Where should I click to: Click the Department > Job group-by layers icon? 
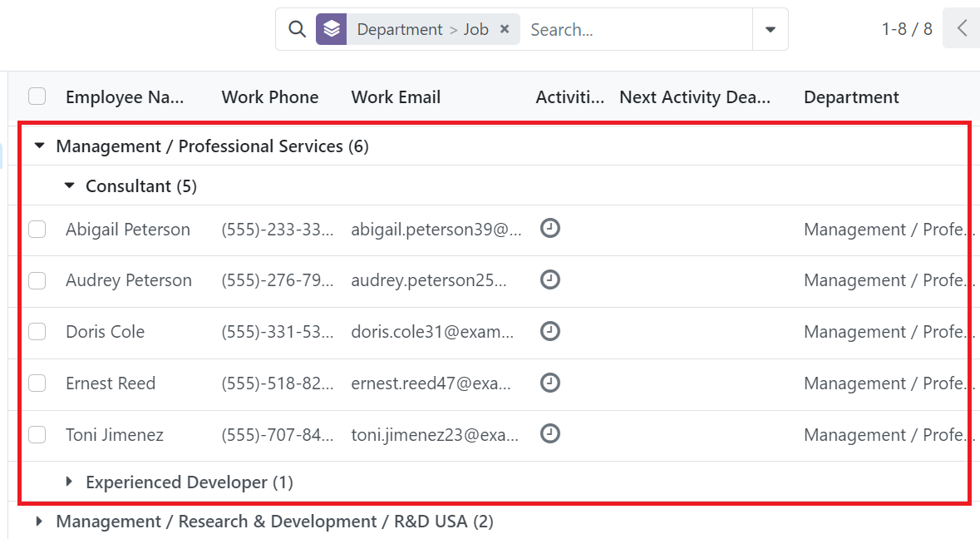pyautogui.click(x=332, y=29)
